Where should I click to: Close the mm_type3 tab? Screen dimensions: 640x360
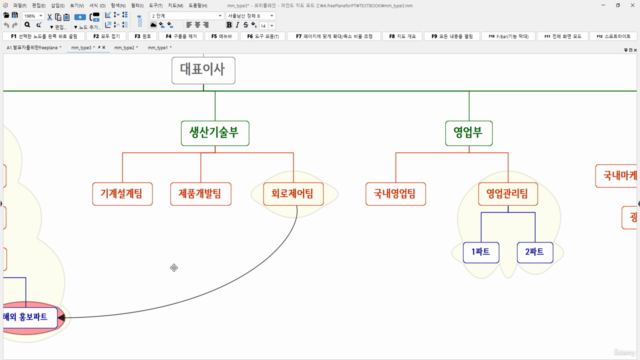(104, 47)
